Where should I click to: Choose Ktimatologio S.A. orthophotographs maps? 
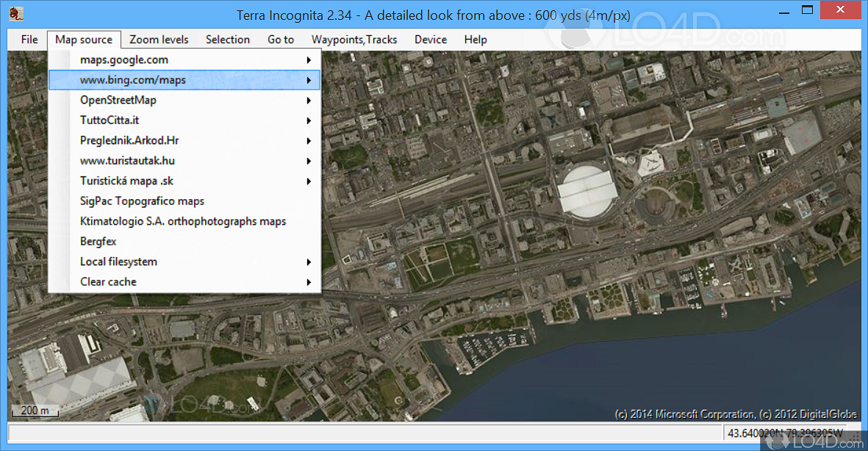[183, 221]
